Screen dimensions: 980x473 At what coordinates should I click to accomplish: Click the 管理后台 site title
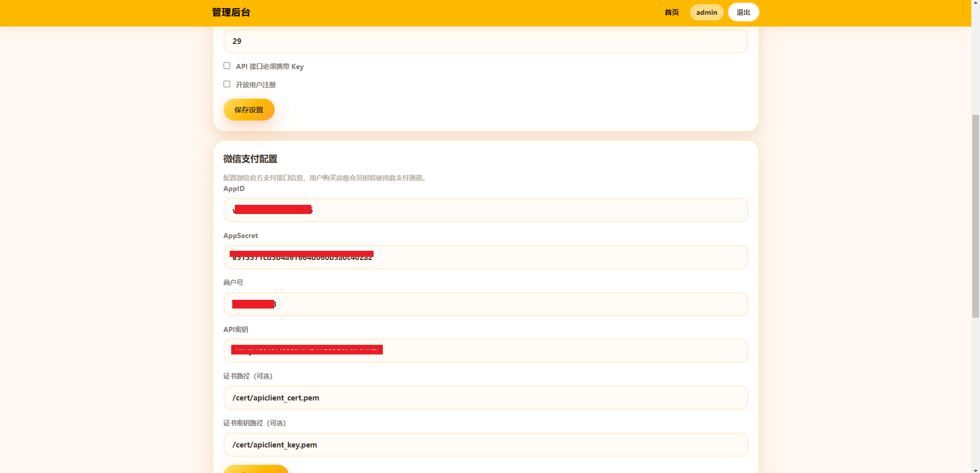coord(231,12)
